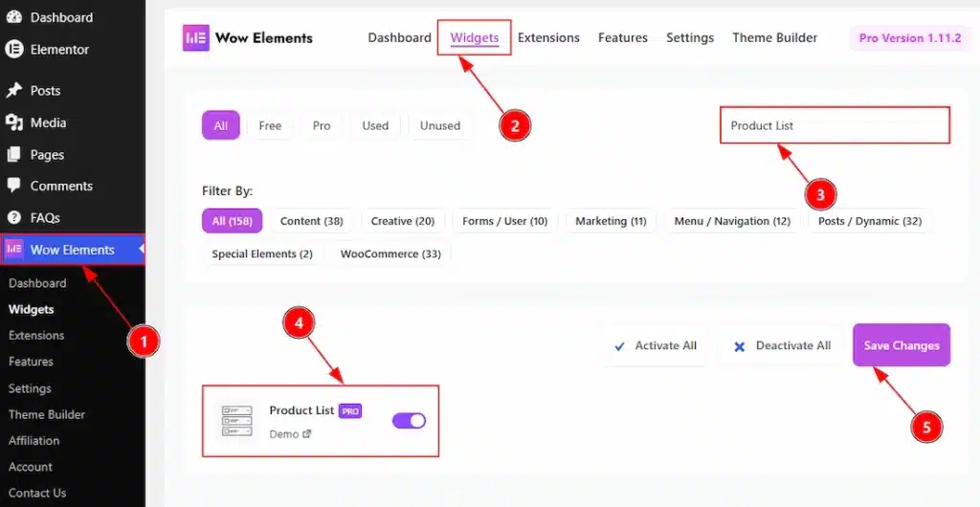This screenshot has height=507, width=980.
Task: Open Account in sidebar submenu
Action: click(x=31, y=467)
